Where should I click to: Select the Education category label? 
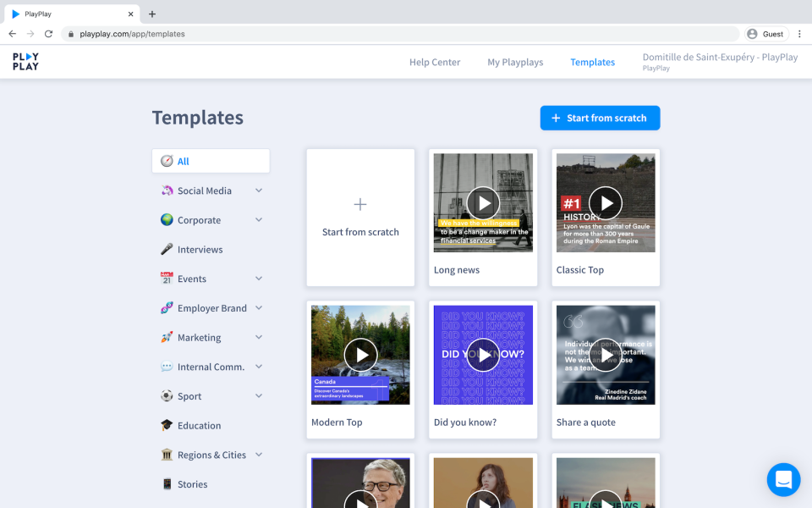pos(200,426)
